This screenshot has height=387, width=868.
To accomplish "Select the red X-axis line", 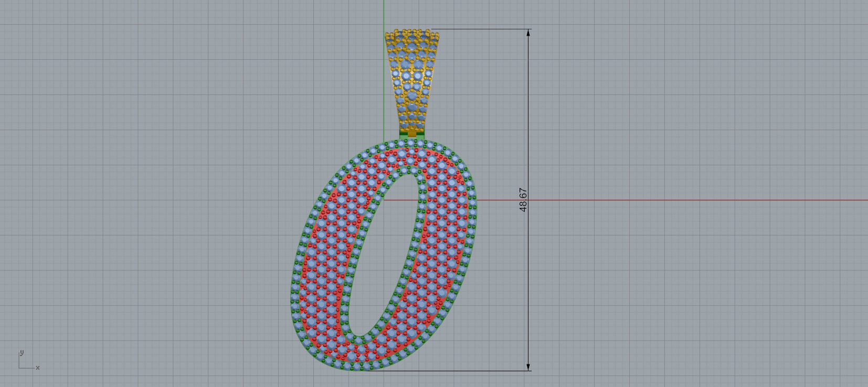I will 672,200.
